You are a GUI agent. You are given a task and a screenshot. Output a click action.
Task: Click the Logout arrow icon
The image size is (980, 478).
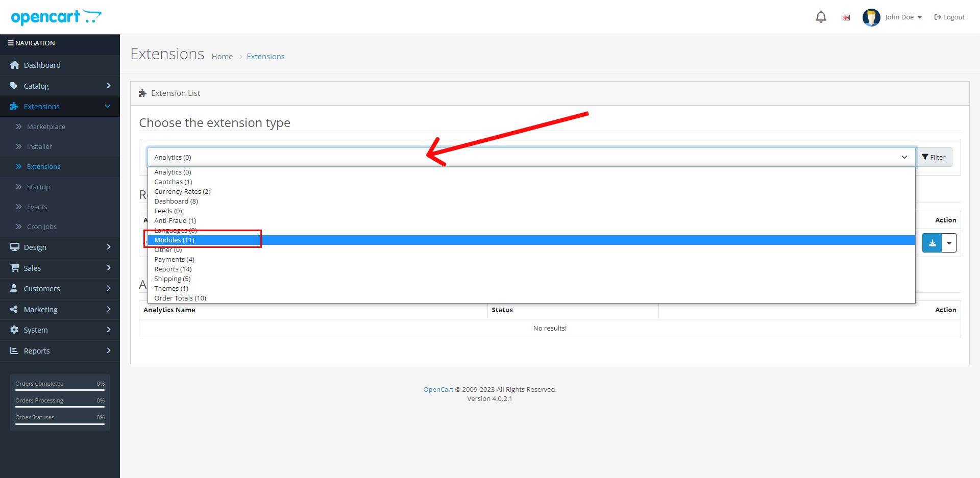[x=938, y=17]
